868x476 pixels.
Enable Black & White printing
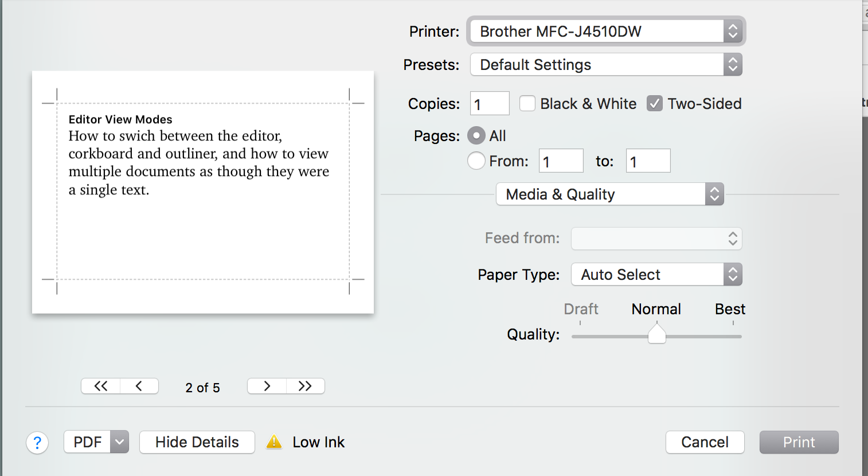(527, 103)
